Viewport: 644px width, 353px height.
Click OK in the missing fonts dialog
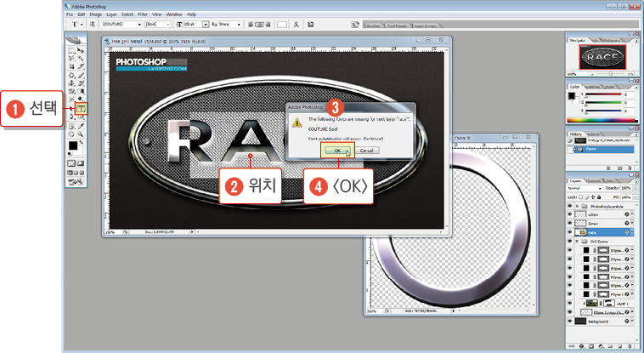click(337, 151)
